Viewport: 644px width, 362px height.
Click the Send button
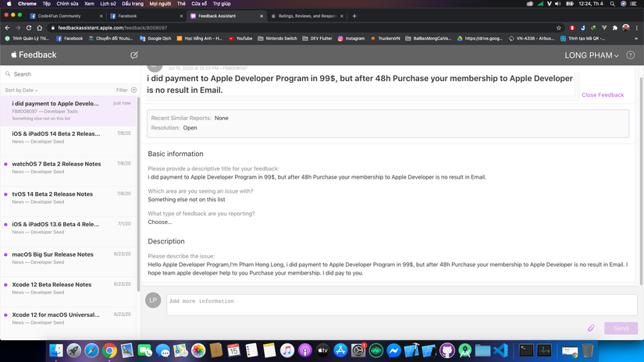point(621,328)
